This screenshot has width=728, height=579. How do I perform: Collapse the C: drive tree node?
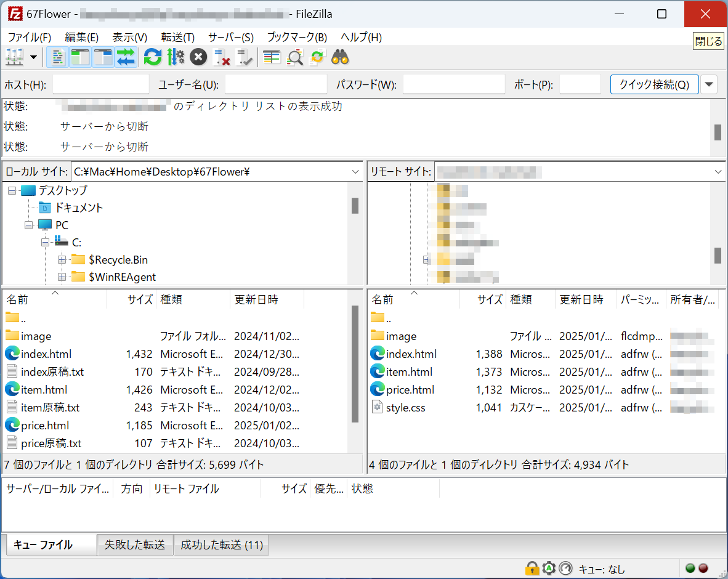pos(45,242)
